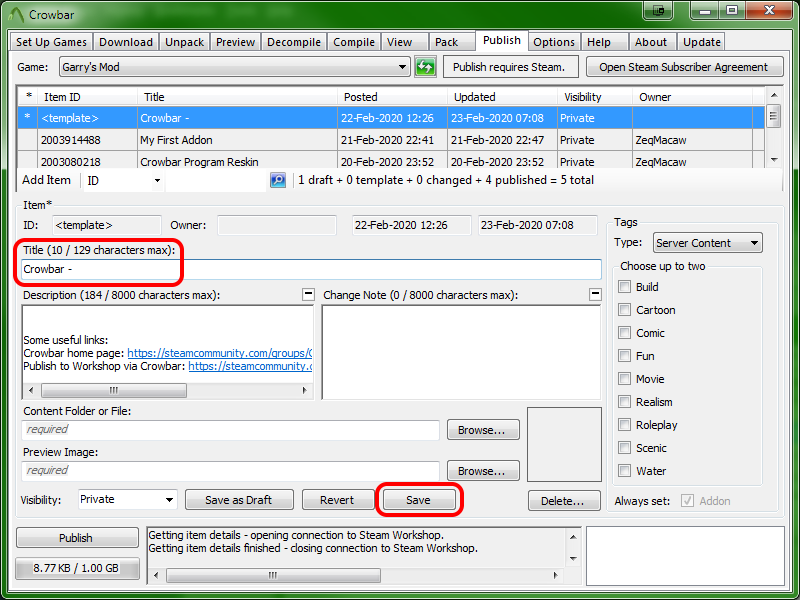Enable the Roleplay tag checkbox
The image size is (800, 600).
pos(624,424)
